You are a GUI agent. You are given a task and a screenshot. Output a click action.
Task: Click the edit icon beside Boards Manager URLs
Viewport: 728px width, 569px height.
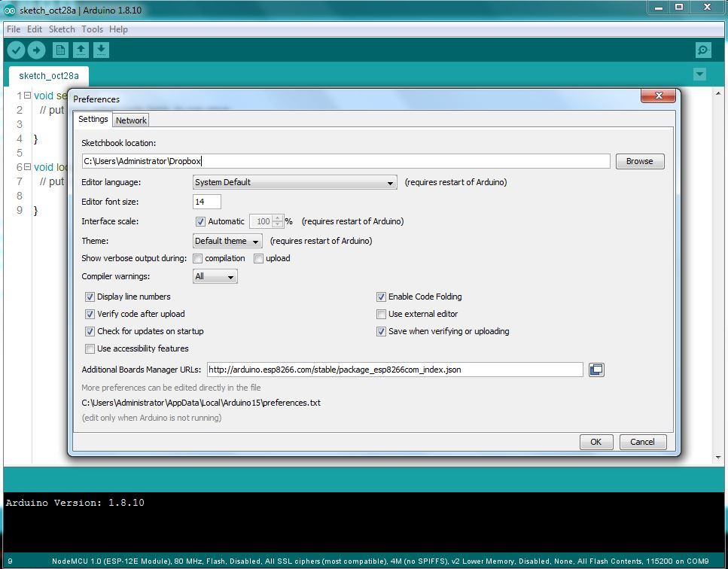coord(595,370)
